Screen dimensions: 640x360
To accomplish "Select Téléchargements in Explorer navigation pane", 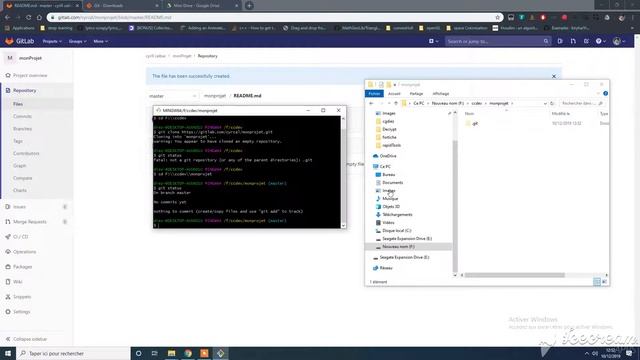I will point(394,215).
